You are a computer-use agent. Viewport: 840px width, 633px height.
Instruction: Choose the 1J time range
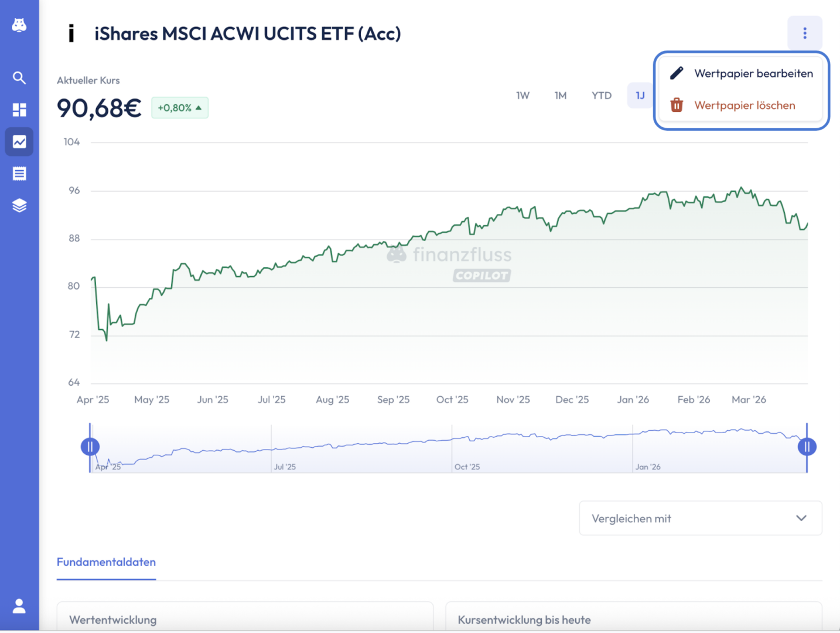pyautogui.click(x=640, y=96)
